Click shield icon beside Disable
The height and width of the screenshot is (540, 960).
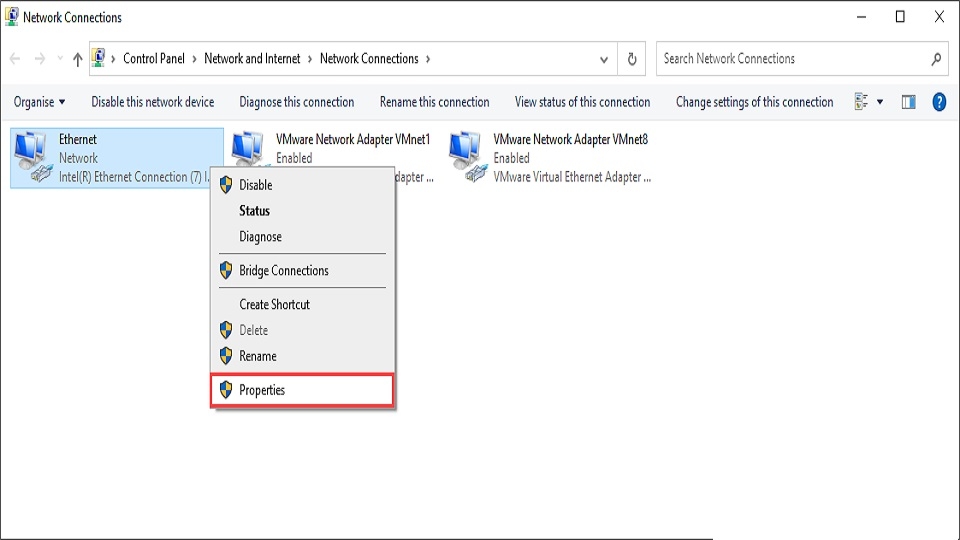click(x=226, y=185)
